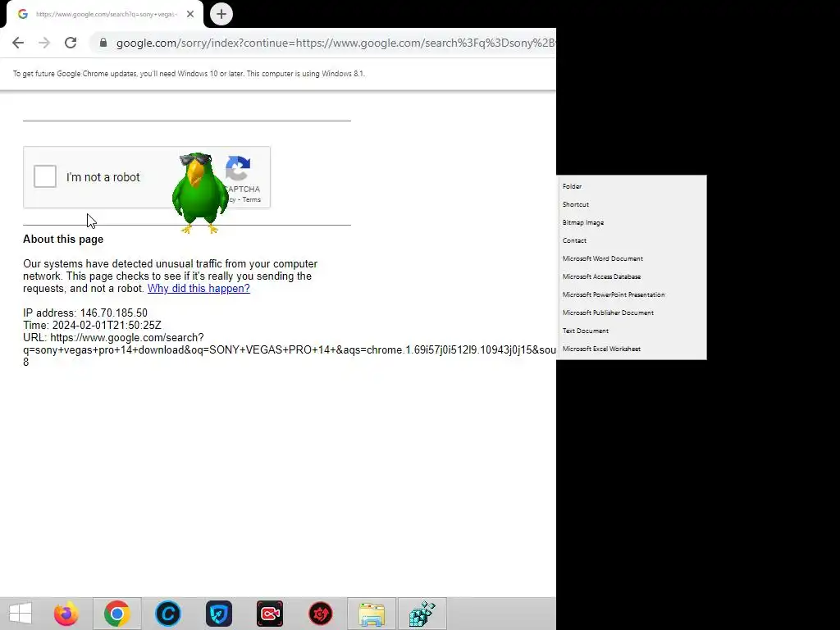Viewport: 840px width, 630px height.
Task: Create a Microsoft Excel Worksheet
Action: click(x=632, y=349)
